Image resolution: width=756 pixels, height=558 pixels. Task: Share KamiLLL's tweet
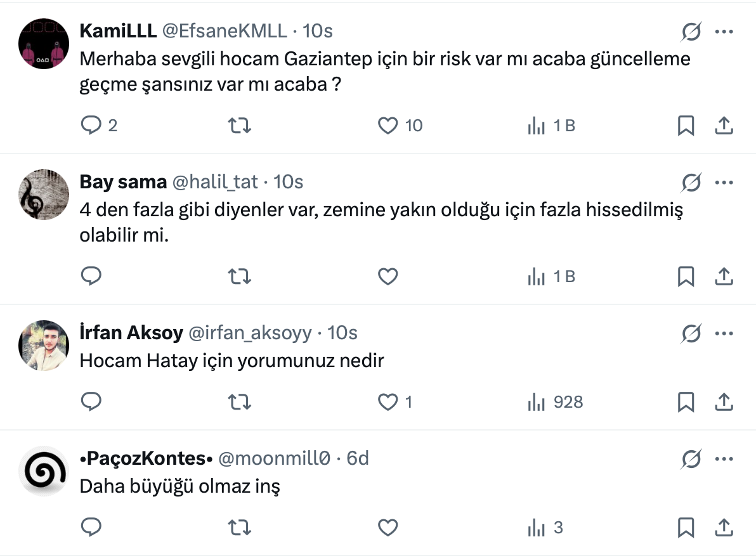click(724, 126)
